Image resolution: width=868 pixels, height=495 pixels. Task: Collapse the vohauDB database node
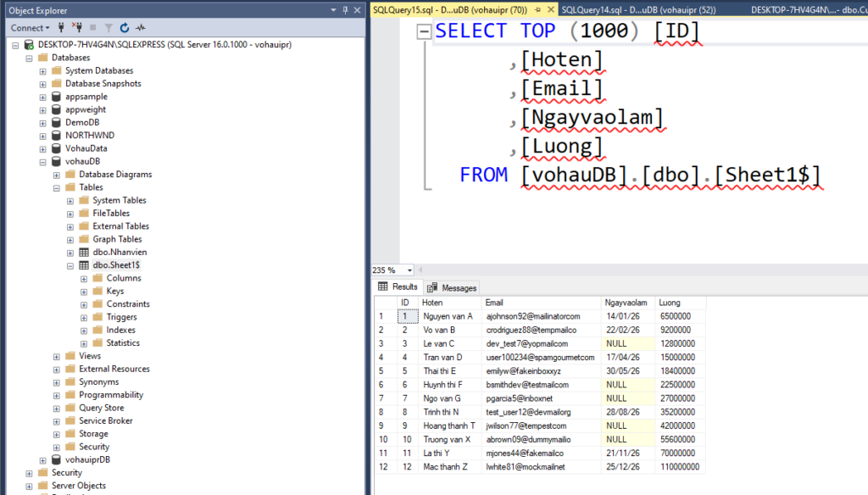(43, 162)
